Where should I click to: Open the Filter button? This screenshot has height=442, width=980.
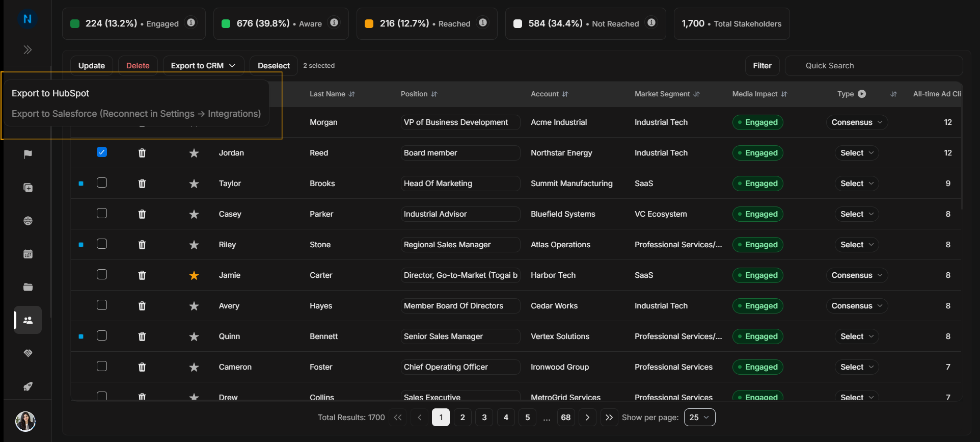click(x=762, y=66)
